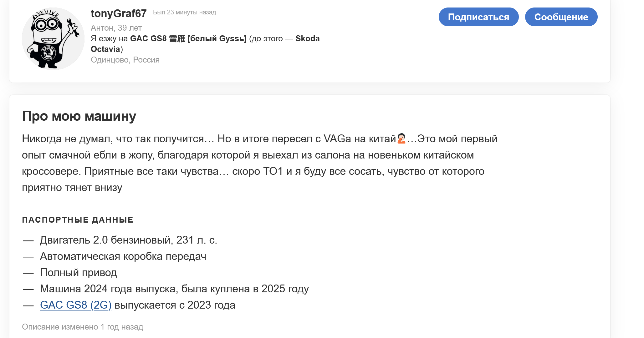Click the 'Про мою машину' heading
644x338 pixels.
point(79,116)
